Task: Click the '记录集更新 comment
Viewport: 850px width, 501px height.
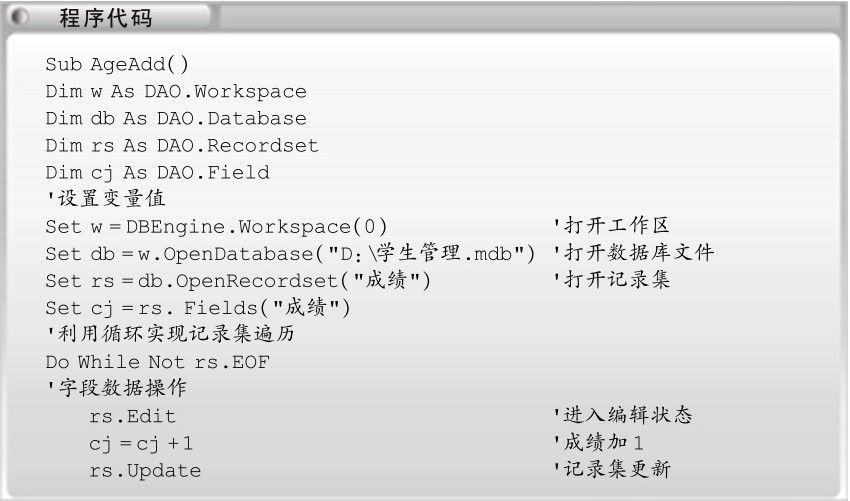Action: coord(611,469)
